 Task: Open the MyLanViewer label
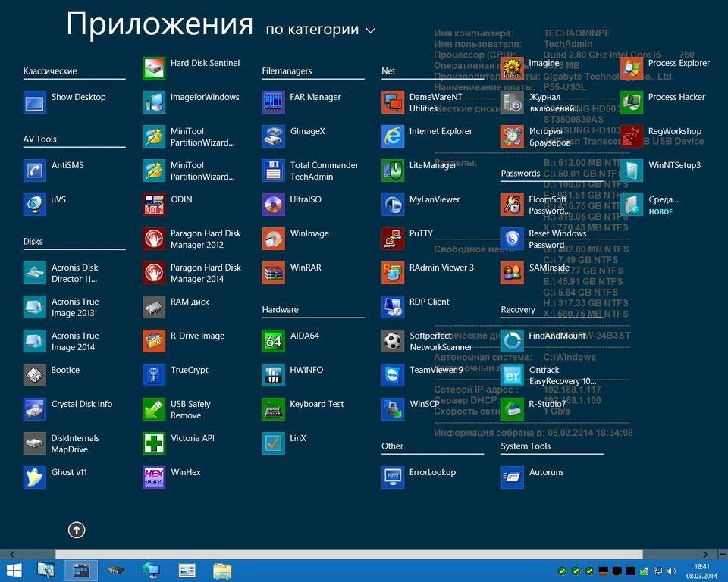pyautogui.click(x=435, y=199)
